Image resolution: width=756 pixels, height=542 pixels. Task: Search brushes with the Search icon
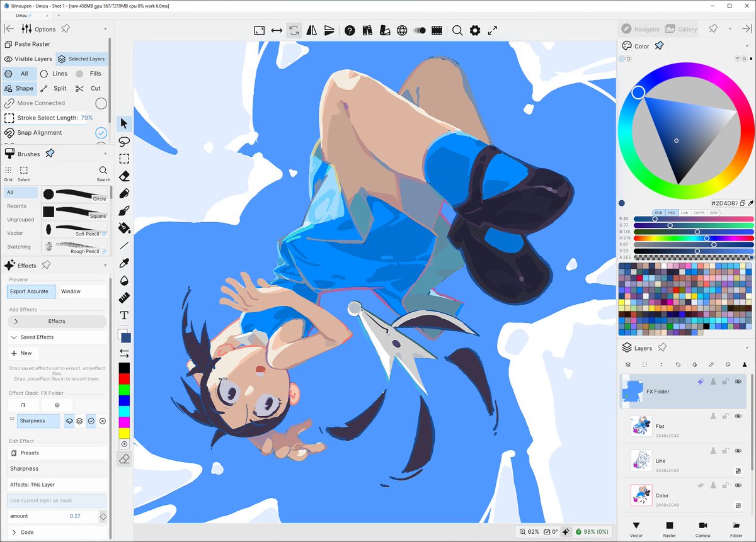click(103, 173)
